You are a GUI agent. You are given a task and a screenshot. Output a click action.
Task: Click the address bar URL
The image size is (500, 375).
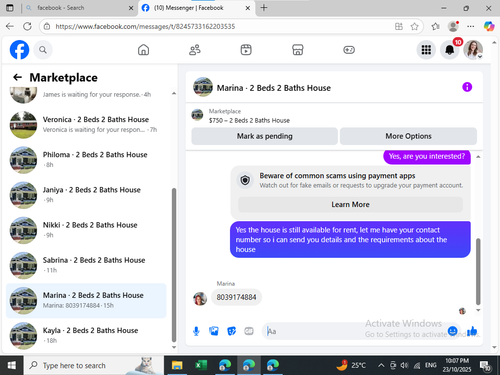coord(145,26)
